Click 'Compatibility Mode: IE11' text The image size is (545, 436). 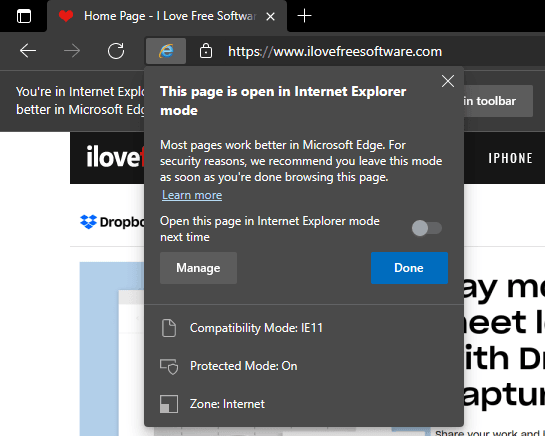(257, 328)
